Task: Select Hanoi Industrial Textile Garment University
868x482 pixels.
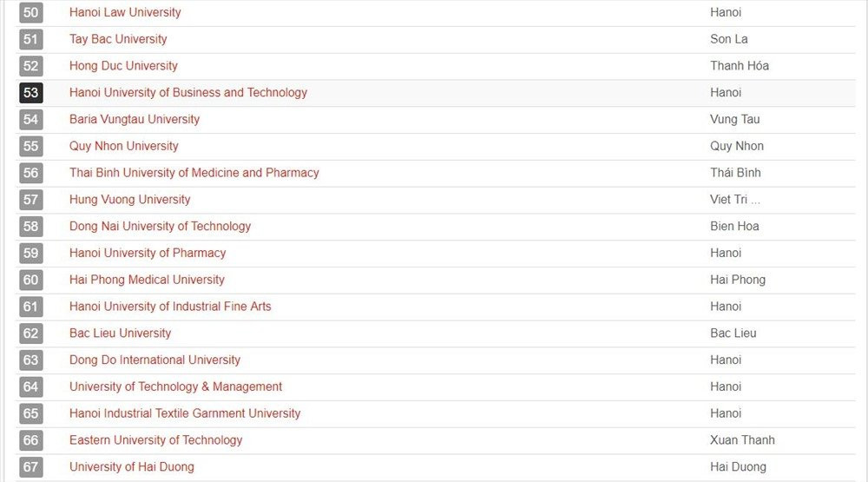Action: pyautogui.click(x=185, y=413)
